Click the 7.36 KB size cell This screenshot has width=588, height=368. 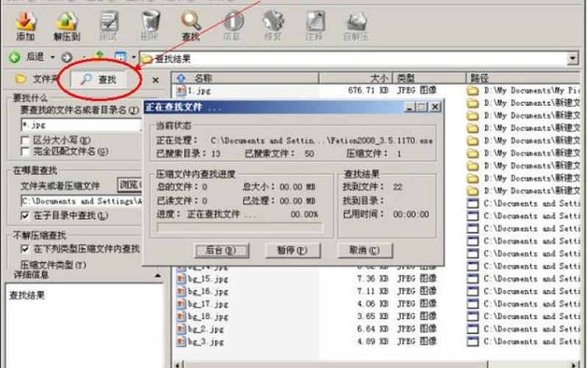coord(373,279)
